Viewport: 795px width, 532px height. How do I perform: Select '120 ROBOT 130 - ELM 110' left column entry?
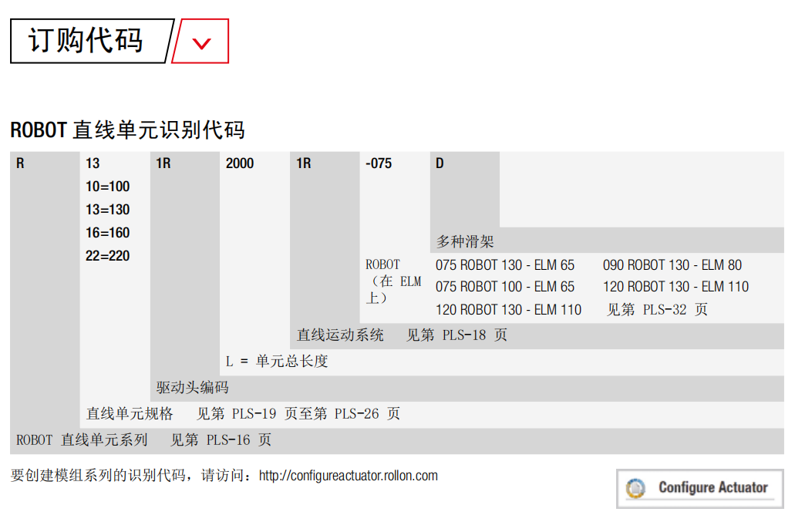point(508,310)
